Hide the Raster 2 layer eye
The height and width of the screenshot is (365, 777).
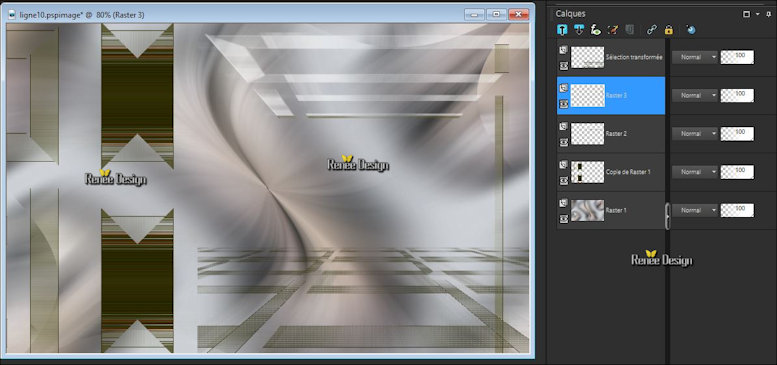coord(563,143)
